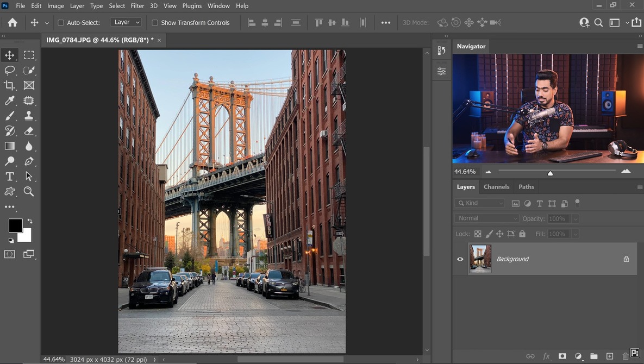
Task: Switch to the Channels tab
Action: pos(496,186)
